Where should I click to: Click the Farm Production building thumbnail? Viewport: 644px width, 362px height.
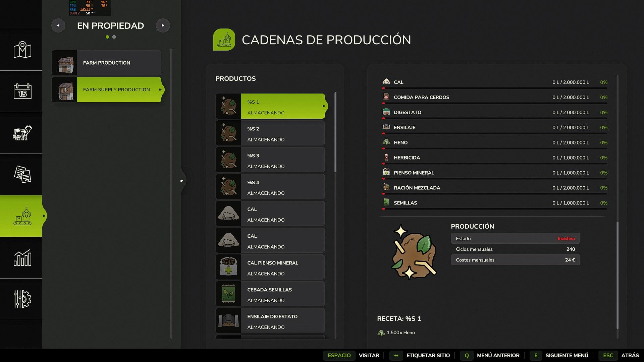coord(65,63)
